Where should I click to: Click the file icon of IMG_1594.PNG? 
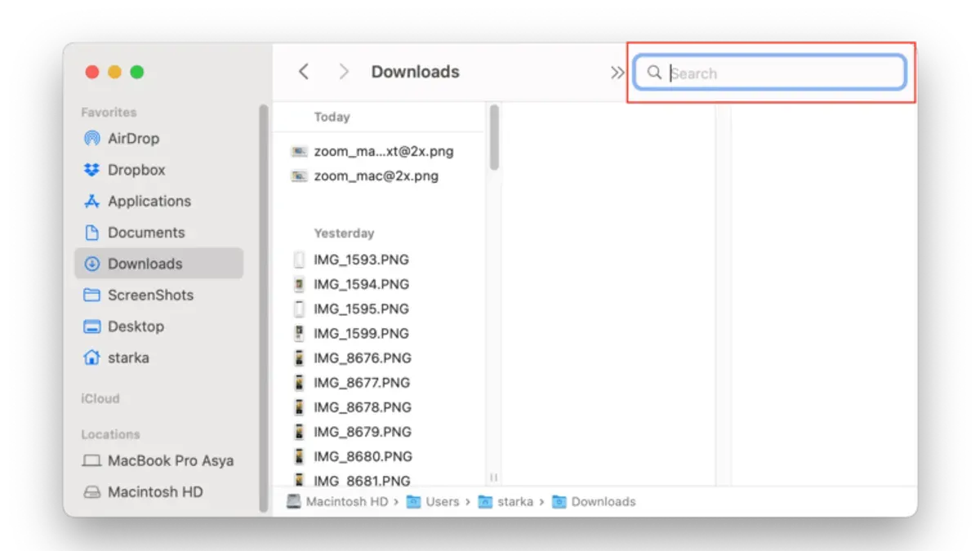tap(300, 284)
